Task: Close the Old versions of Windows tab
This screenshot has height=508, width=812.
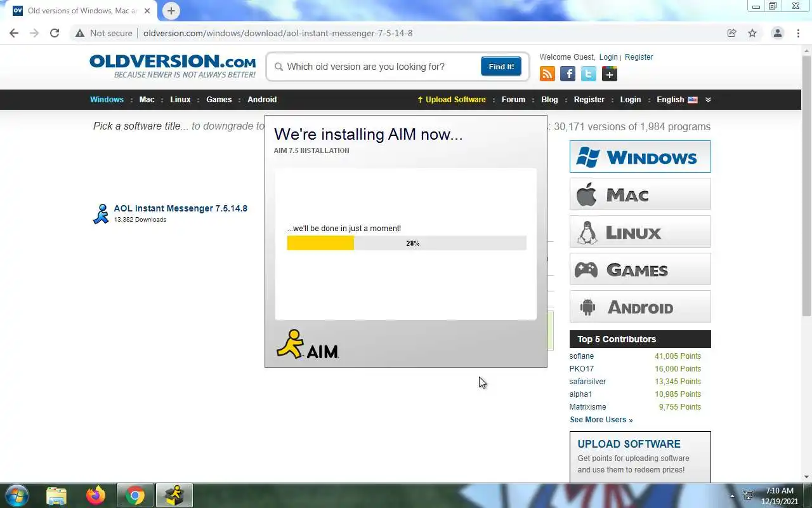Action: (x=147, y=11)
